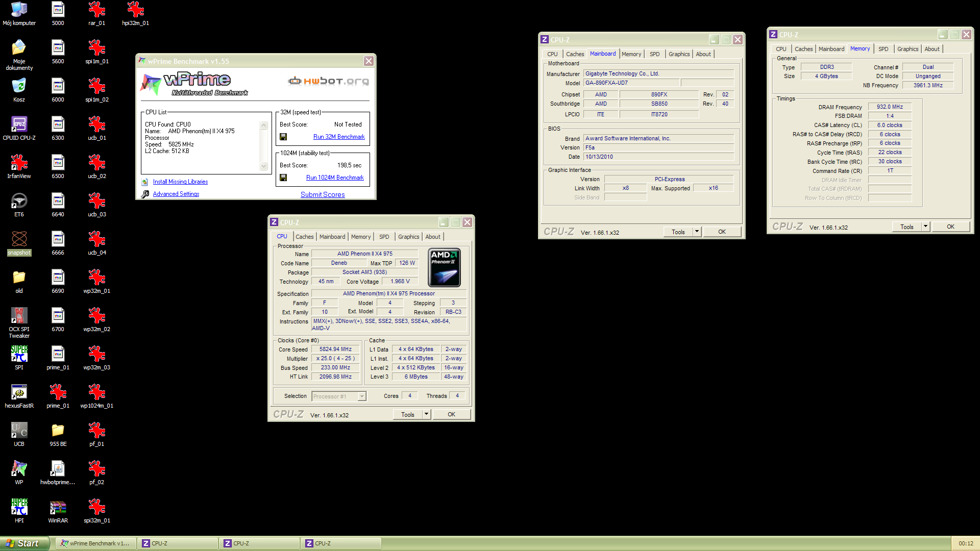This screenshot has height=551, width=980.
Task: Click the save icon for 1024M score
Action: click(283, 178)
